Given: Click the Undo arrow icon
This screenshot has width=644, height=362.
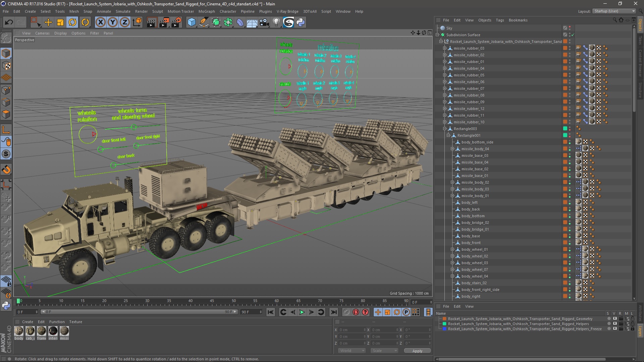Looking at the screenshot, I should [x=9, y=22].
